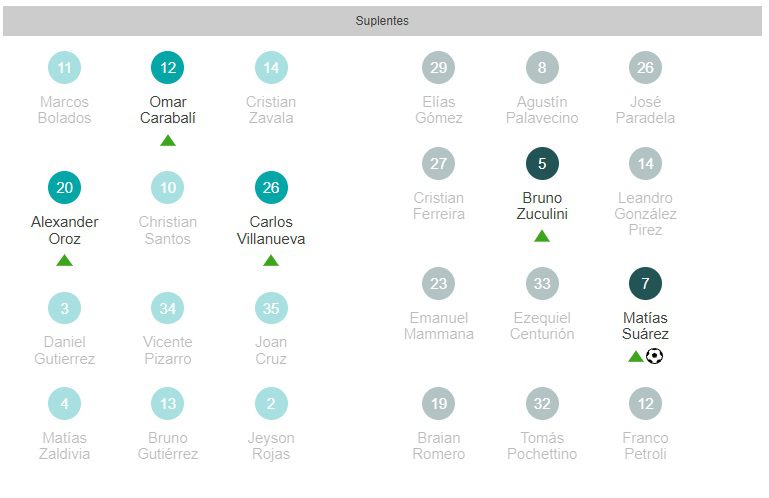Click number 7 badge for Matías Suárez
This screenshot has width=769, height=498.
tap(645, 284)
